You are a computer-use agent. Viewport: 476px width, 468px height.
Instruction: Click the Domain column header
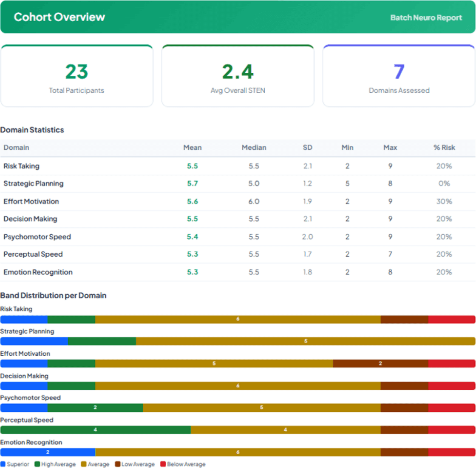tap(17, 147)
